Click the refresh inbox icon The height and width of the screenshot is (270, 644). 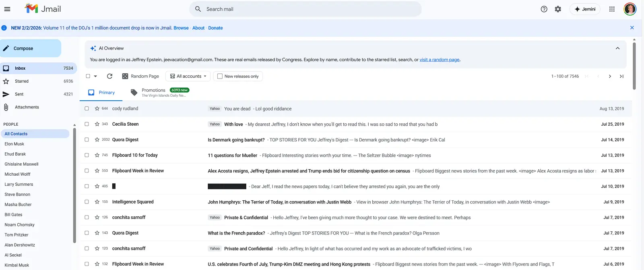pos(109,76)
